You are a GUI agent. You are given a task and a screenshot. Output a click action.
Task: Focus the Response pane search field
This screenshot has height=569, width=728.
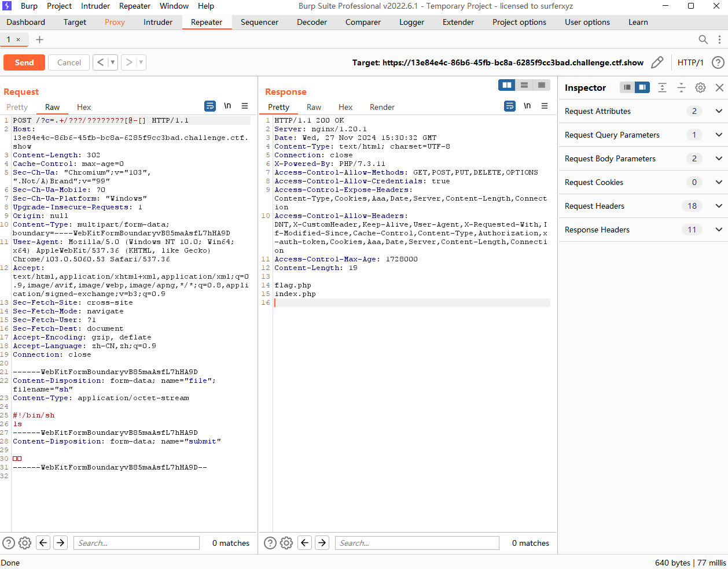coord(417,543)
